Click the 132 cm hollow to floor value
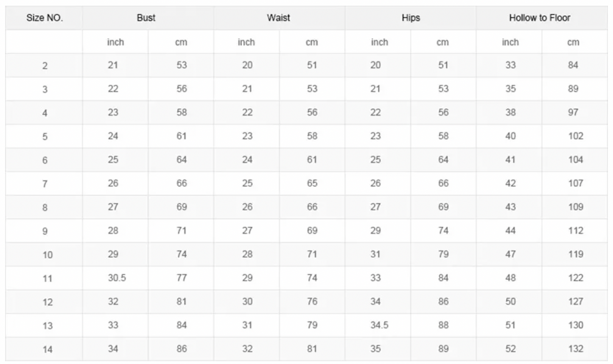Screen dimensions: 613x364 click(x=576, y=349)
